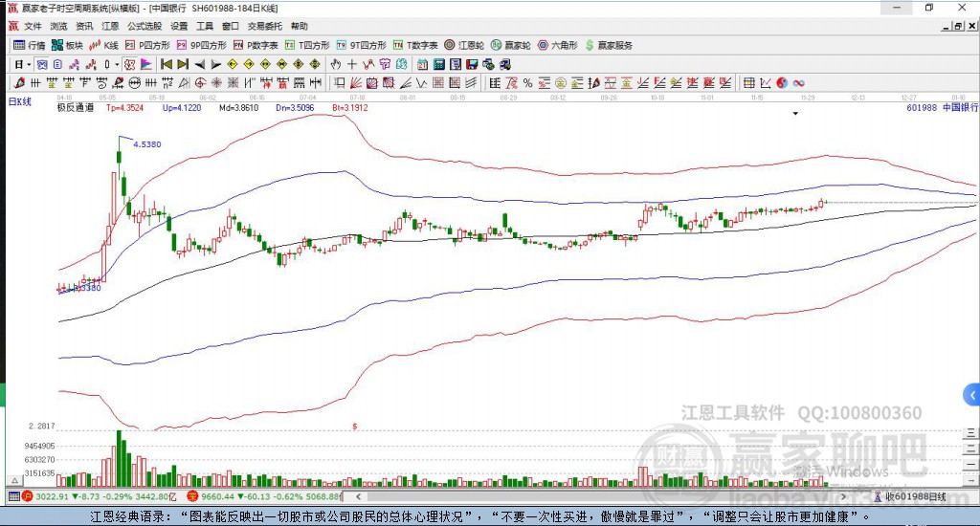The height and width of the screenshot is (526, 980).
Task: Click the gold coin circle tool icon
Action: point(561,83)
